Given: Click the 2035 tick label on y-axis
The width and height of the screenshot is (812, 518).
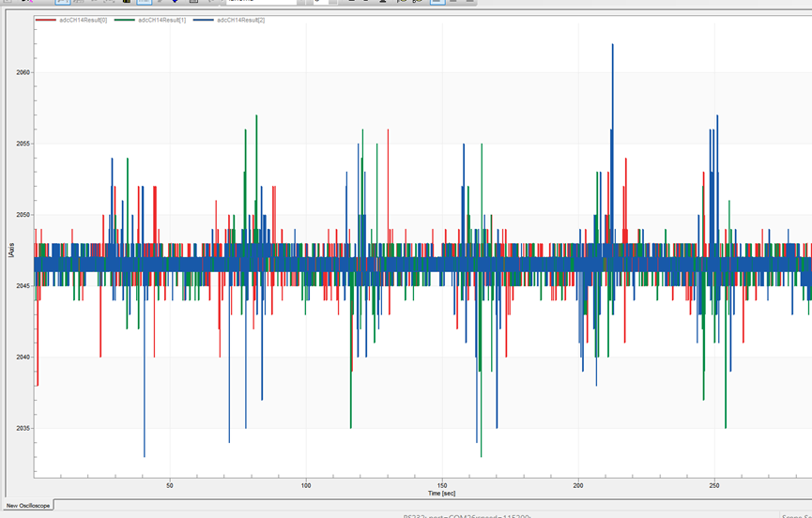Looking at the screenshot, I should coord(23,429).
